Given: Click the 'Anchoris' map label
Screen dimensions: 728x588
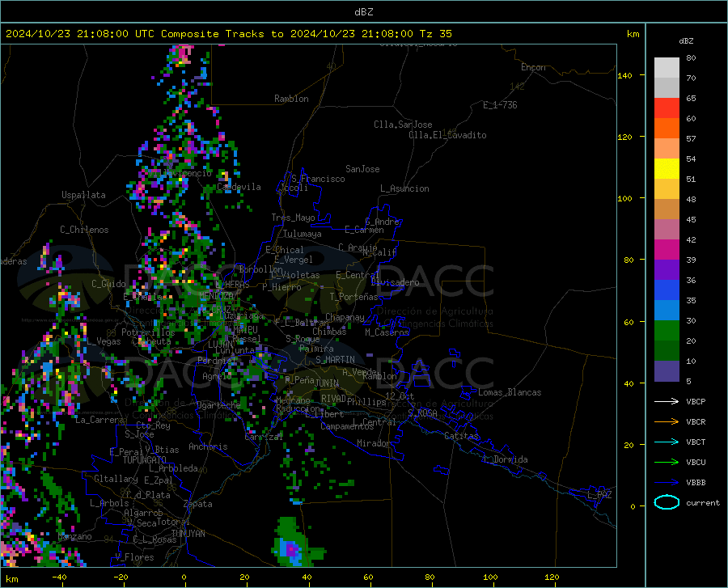Looking at the screenshot, I should click(x=208, y=446).
